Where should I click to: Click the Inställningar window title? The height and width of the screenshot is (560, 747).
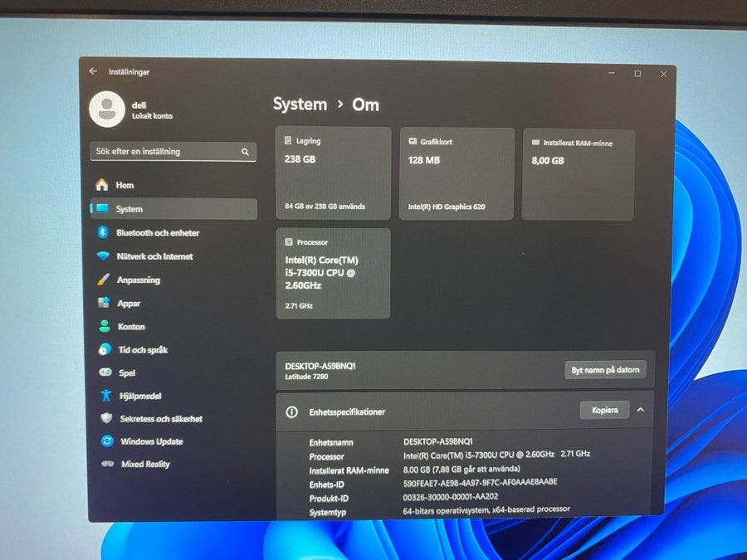click(129, 72)
